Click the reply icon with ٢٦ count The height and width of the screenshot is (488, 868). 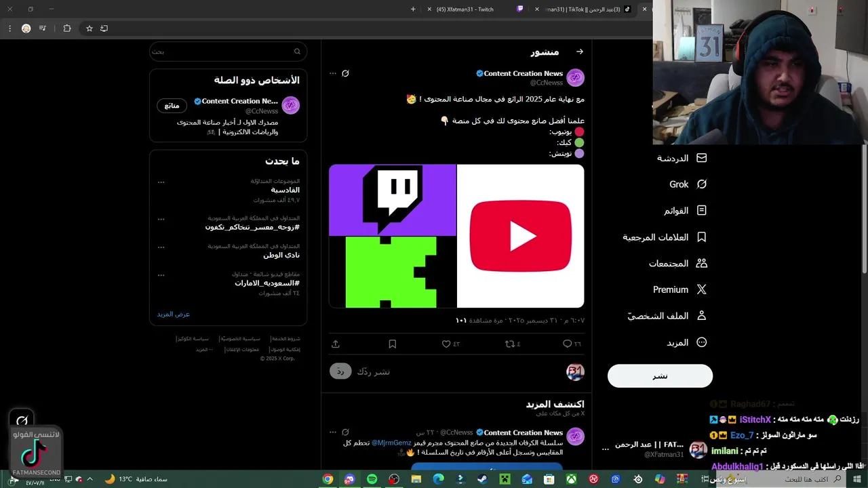pos(572,344)
